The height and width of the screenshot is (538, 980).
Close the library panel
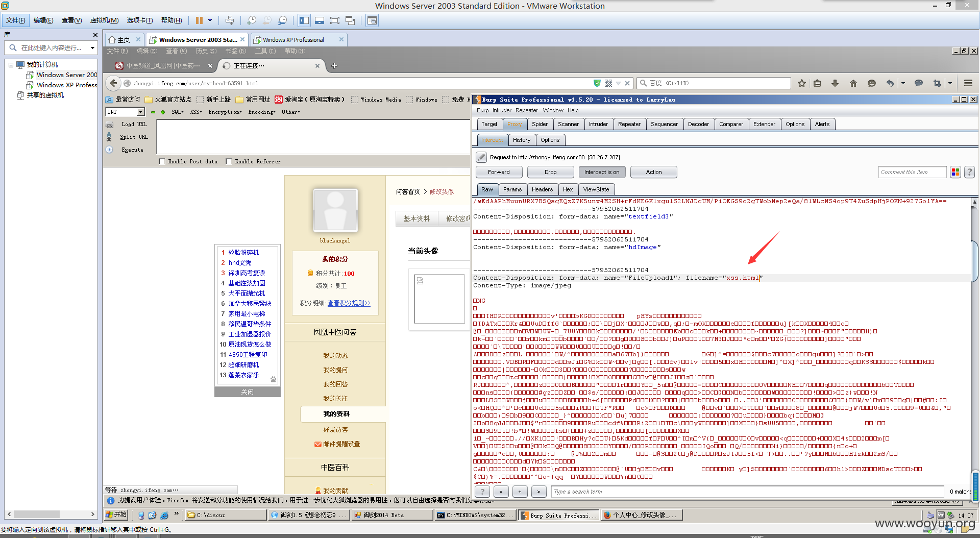click(95, 35)
